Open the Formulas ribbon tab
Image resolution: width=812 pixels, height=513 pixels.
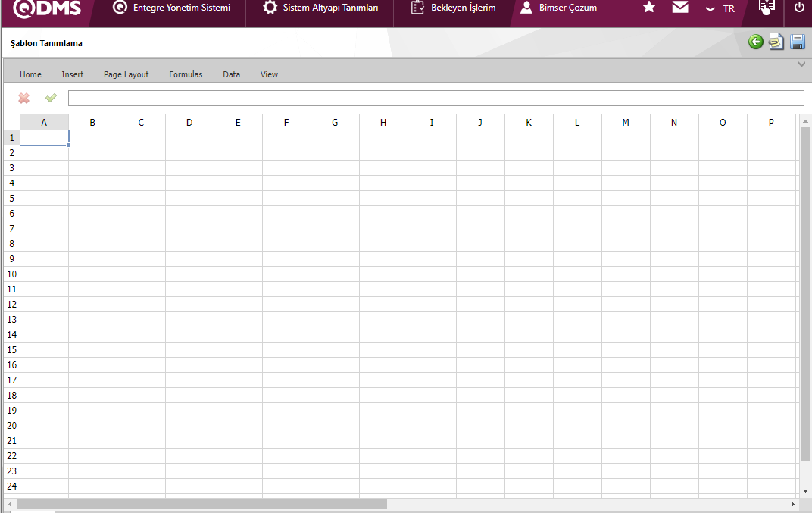point(186,74)
